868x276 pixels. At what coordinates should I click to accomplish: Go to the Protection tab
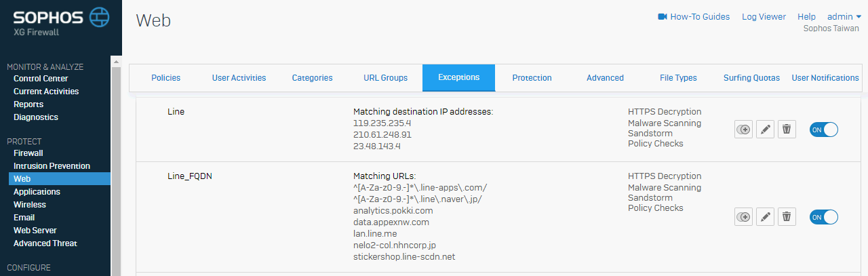(x=532, y=78)
